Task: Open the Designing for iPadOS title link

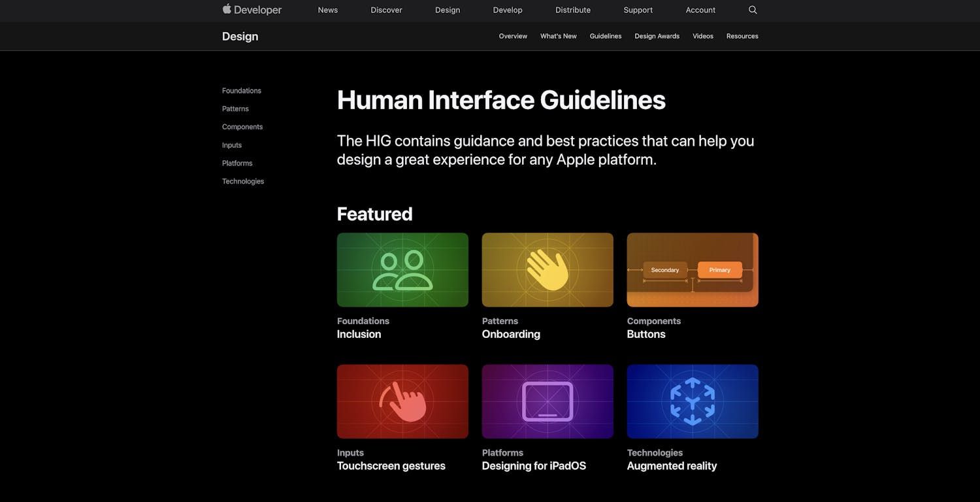Action: (534, 466)
